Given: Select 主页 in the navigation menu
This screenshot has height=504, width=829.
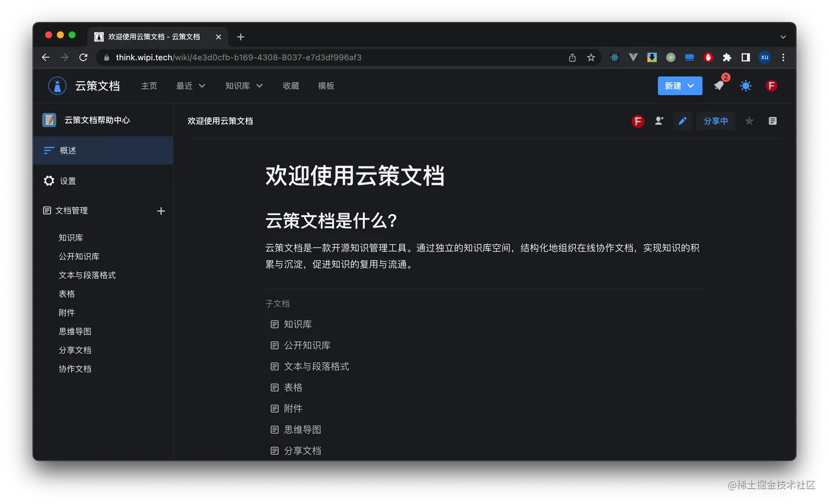Looking at the screenshot, I should [149, 85].
